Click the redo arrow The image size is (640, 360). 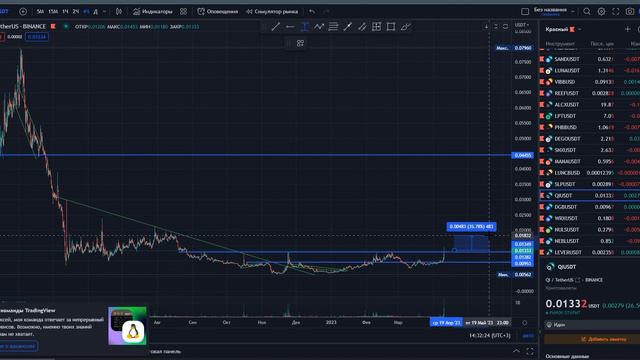(326, 11)
